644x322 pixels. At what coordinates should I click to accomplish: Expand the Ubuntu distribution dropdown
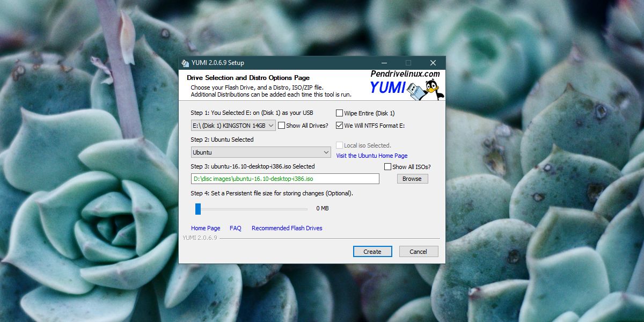point(261,152)
